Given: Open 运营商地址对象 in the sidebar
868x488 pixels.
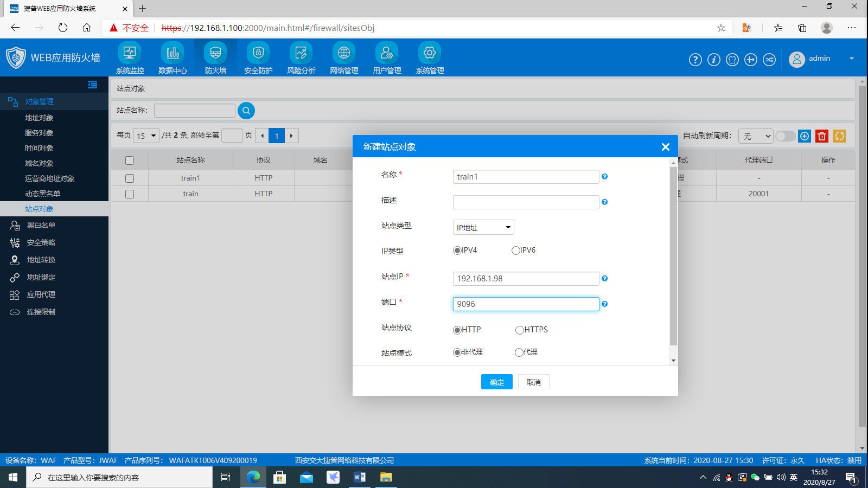Looking at the screenshot, I should 49,178.
